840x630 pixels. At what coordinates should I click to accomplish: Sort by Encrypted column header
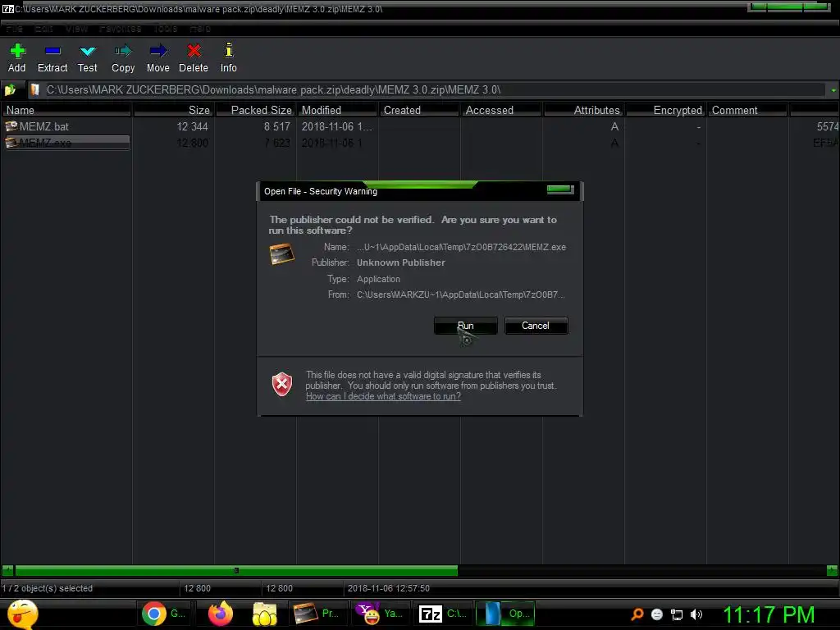(x=665, y=110)
